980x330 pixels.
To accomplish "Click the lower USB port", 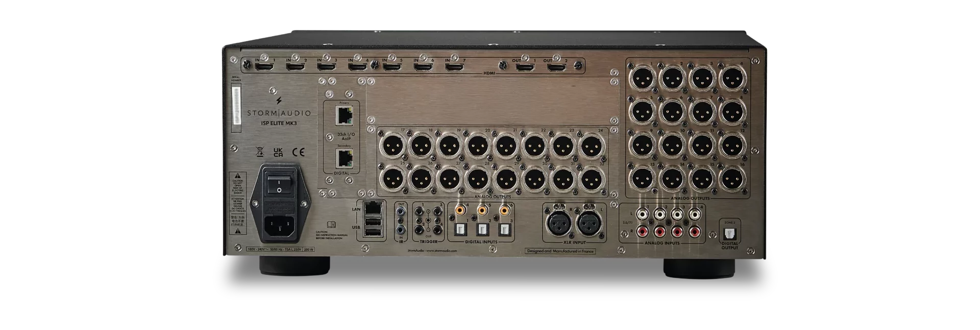I will (x=374, y=233).
